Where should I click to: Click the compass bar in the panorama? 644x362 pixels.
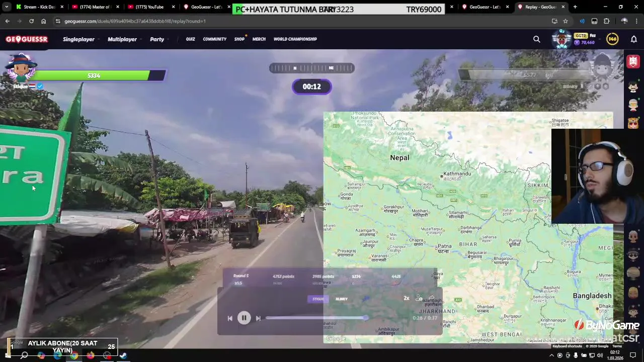pyautogui.click(x=312, y=68)
